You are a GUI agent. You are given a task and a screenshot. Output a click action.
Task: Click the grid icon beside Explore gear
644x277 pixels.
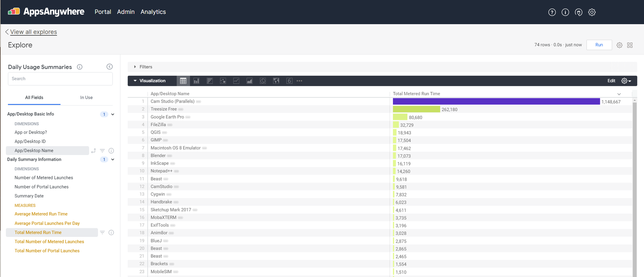(x=630, y=45)
